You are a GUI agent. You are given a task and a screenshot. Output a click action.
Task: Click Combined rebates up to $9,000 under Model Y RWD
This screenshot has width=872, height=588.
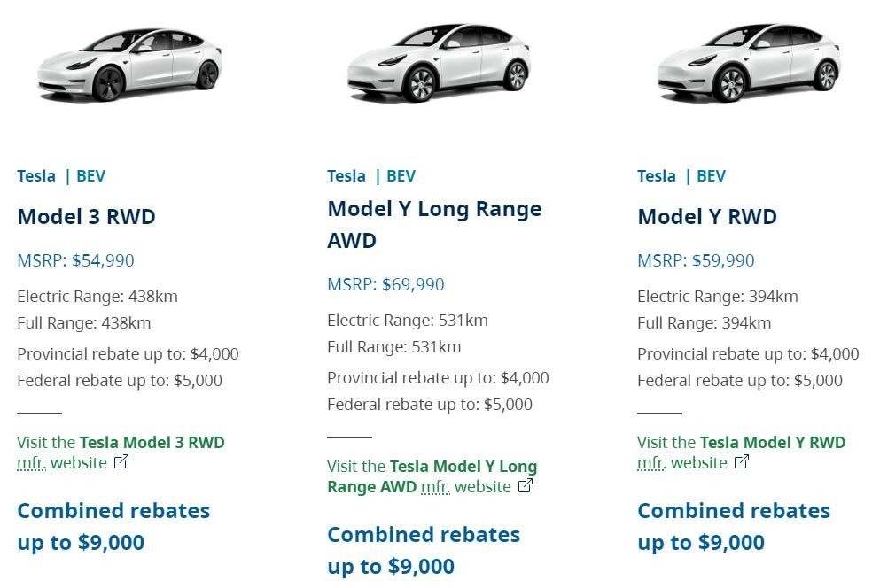(734, 526)
